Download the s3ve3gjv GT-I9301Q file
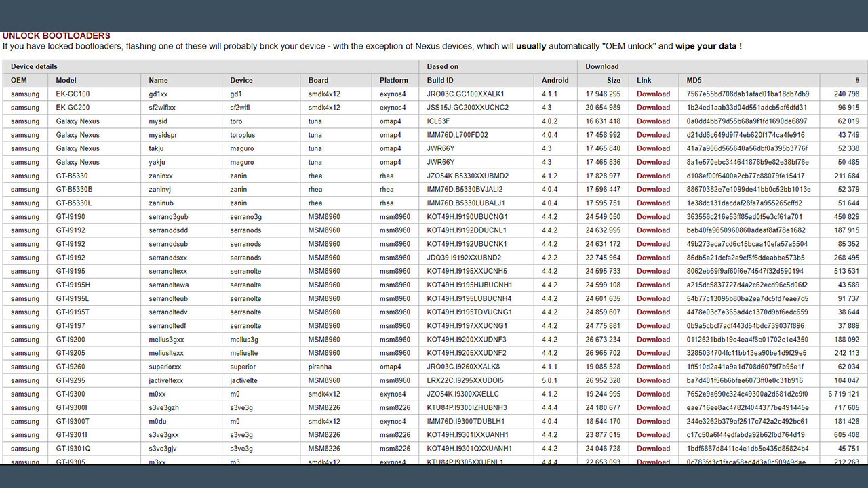868x488 pixels. pos(653,449)
